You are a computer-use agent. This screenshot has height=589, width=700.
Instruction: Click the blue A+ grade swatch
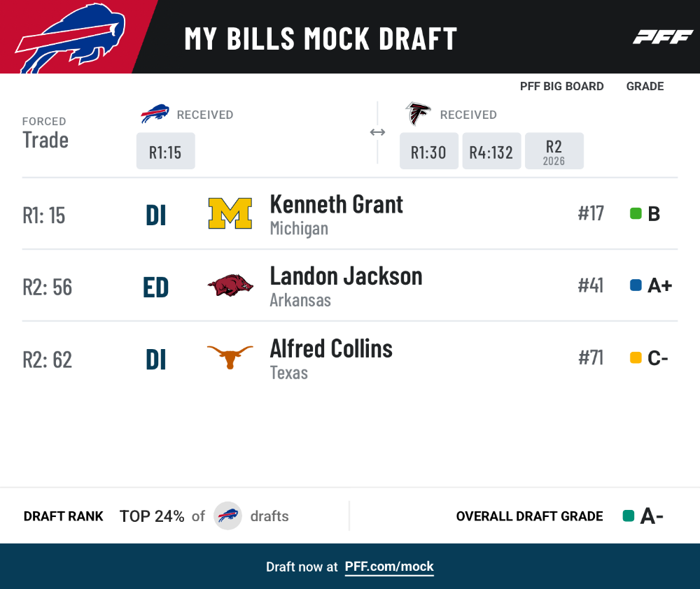pos(636,285)
